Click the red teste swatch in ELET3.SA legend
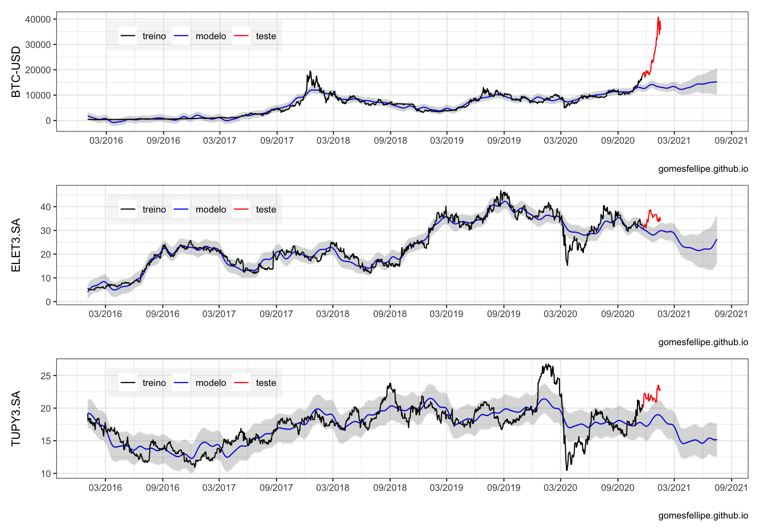 (241, 209)
